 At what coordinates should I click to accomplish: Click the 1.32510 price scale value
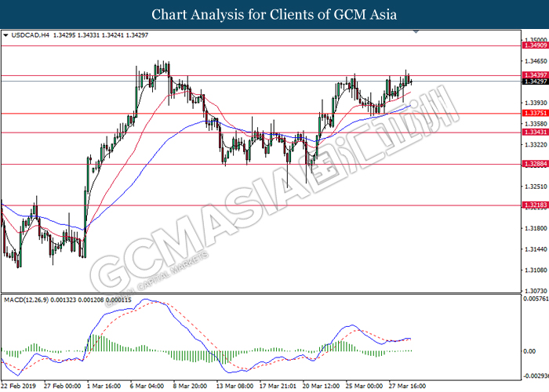tap(536, 187)
